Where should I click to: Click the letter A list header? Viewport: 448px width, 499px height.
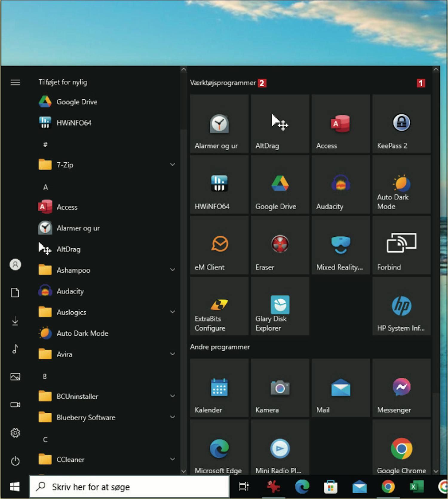[x=45, y=187]
